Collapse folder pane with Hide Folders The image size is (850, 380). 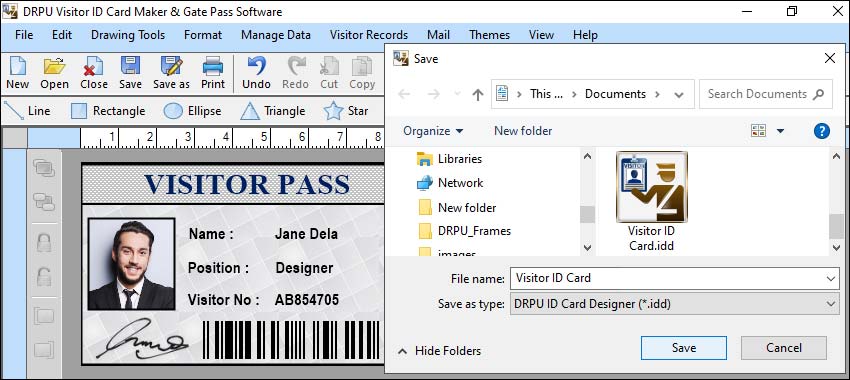tap(440, 351)
